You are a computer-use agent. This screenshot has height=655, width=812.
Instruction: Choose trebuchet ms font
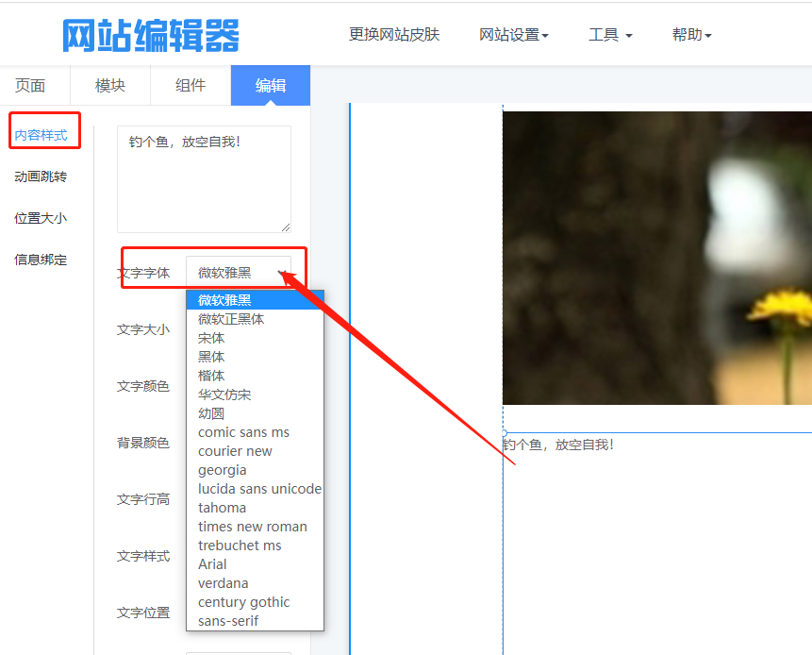pos(255,546)
